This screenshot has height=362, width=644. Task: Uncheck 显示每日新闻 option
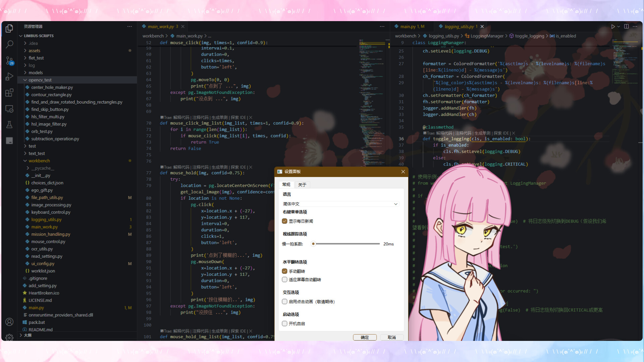point(284,221)
